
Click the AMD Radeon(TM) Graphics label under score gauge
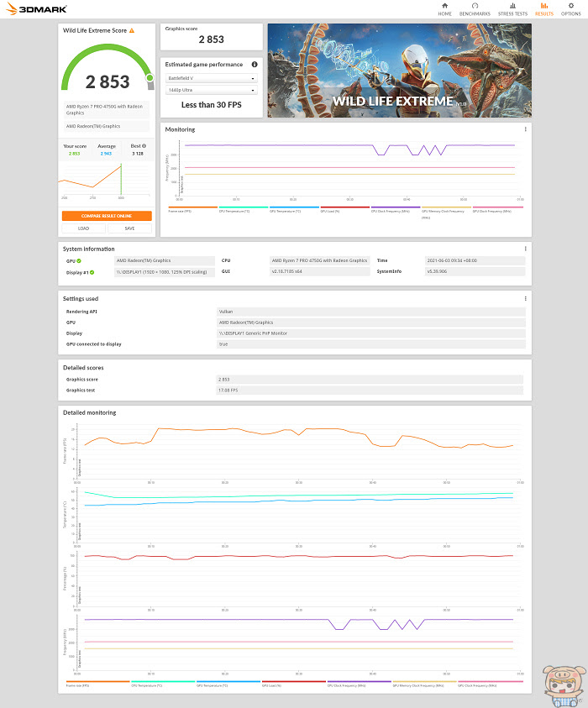click(106, 127)
